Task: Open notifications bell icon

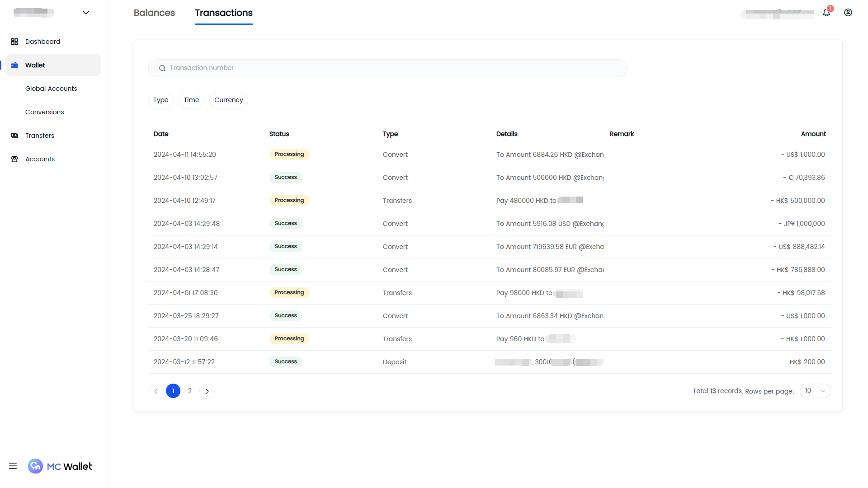Action: click(x=826, y=13)
